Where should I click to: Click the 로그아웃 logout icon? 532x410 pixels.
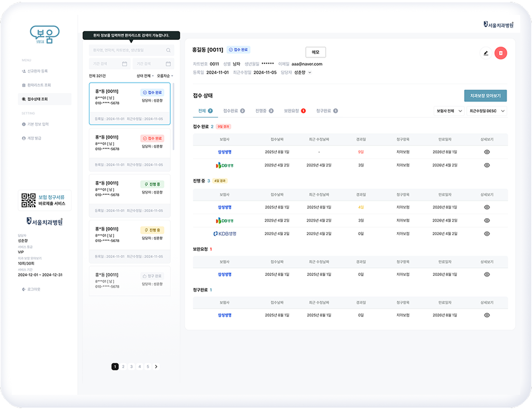tap(24, 289)
